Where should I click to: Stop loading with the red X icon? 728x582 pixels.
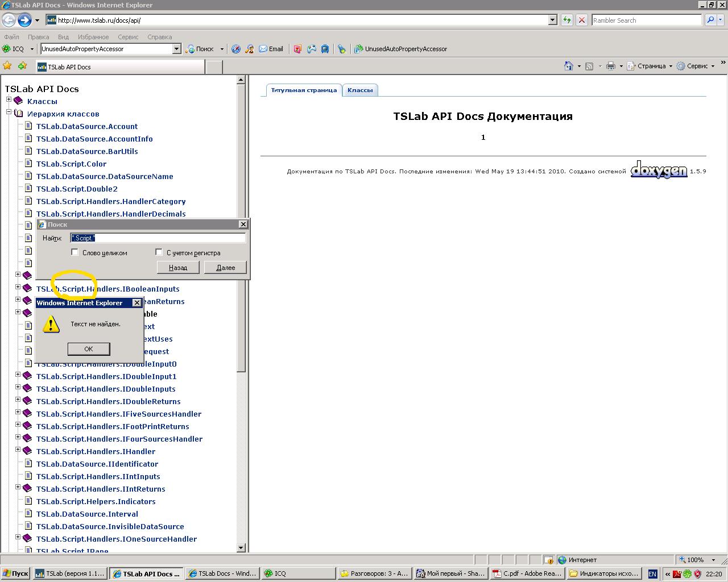[x=581, y=20]
